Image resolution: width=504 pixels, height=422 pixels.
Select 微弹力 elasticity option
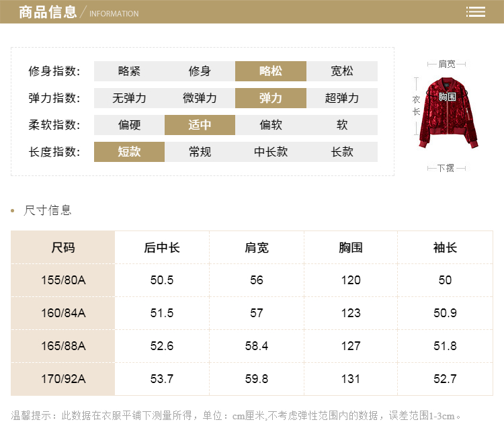pyautogui.click(x=200, y=98)
